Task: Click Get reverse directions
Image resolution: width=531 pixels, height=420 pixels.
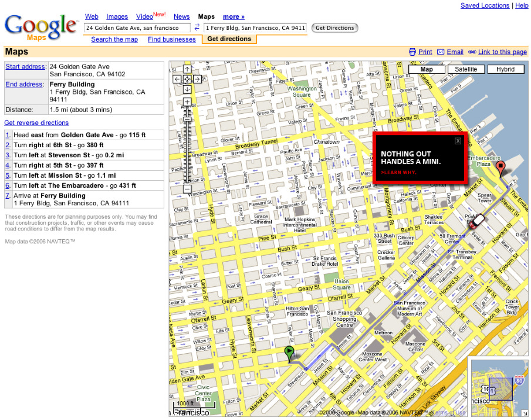Action: pos(36,123)
